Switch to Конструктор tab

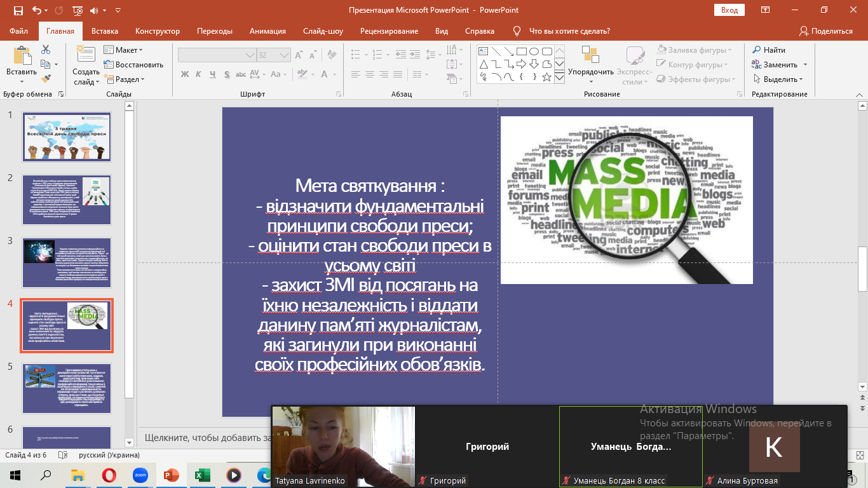[158, 31]
